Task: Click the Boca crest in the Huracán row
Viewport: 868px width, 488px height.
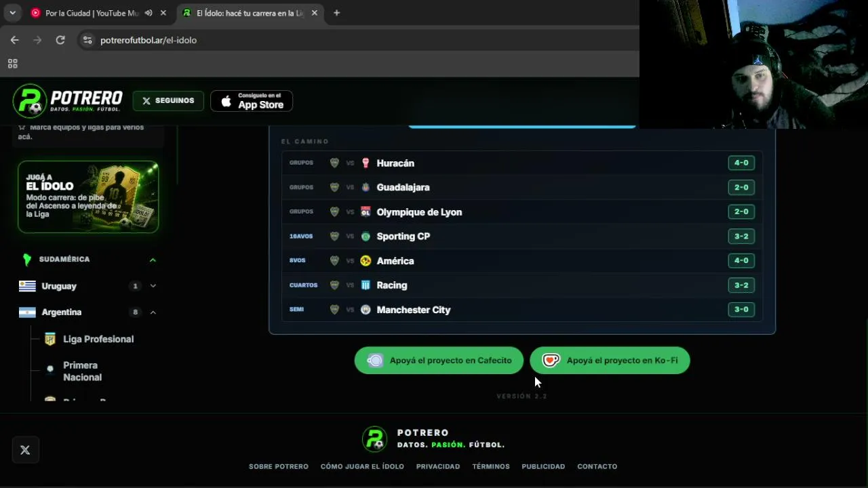Action: click(x=334, y=163)
